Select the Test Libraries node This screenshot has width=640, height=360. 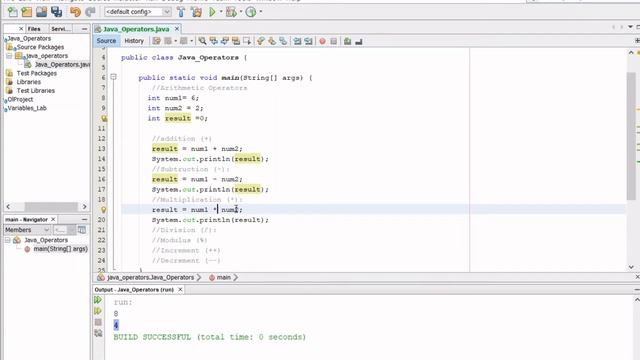36,91
